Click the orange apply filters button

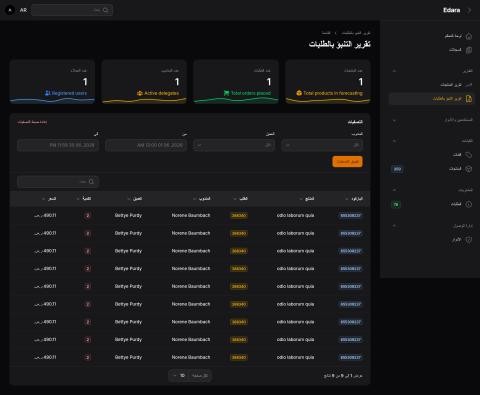[x=347, y=162]
